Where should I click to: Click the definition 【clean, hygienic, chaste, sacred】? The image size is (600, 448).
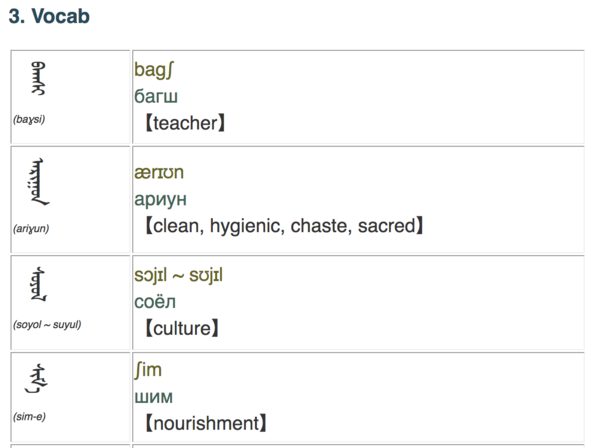point(283,226)
